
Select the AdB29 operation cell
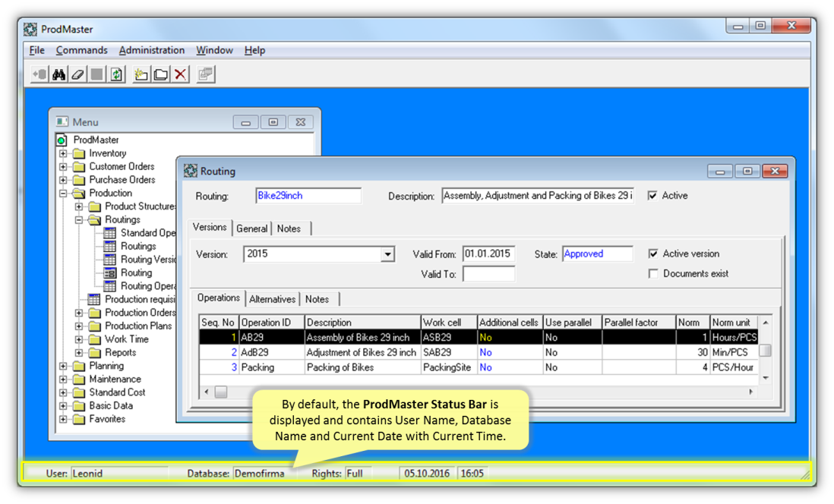tap(272, 352)
